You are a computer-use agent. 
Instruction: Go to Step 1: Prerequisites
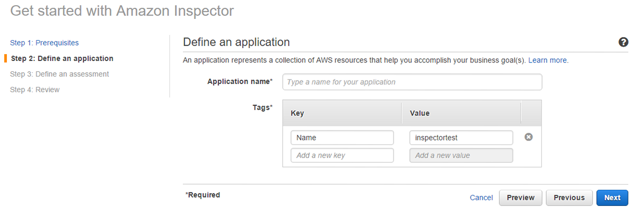45,43
